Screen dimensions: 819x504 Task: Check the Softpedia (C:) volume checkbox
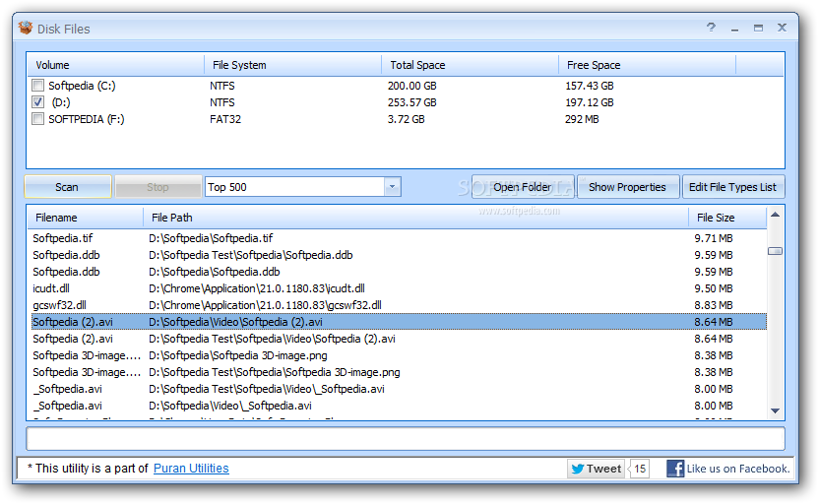point(37,85)
